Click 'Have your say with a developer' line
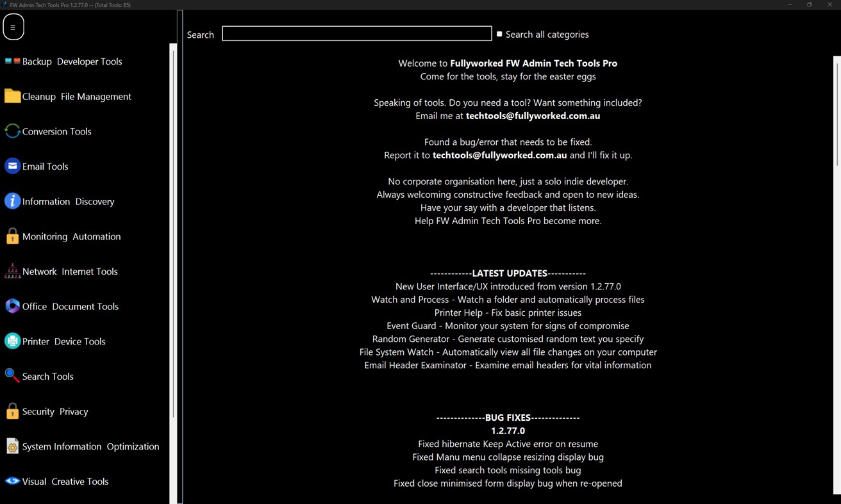This screenshot has width=841, height=504. point(508,207)
